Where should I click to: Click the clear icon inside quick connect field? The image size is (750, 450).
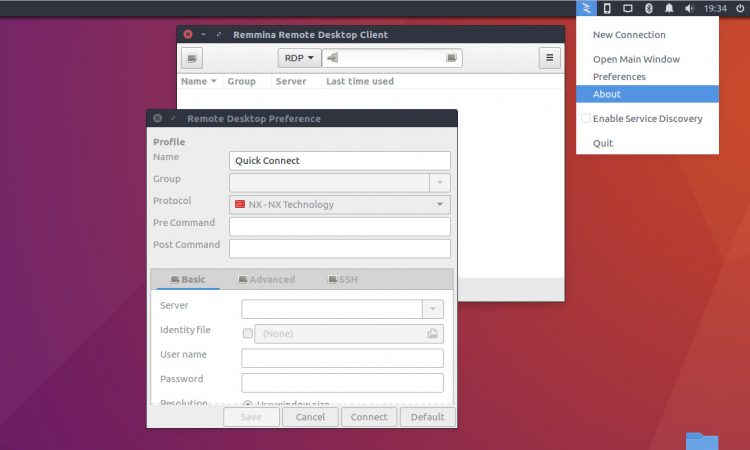pyautogui.click(x=332, y=58)
